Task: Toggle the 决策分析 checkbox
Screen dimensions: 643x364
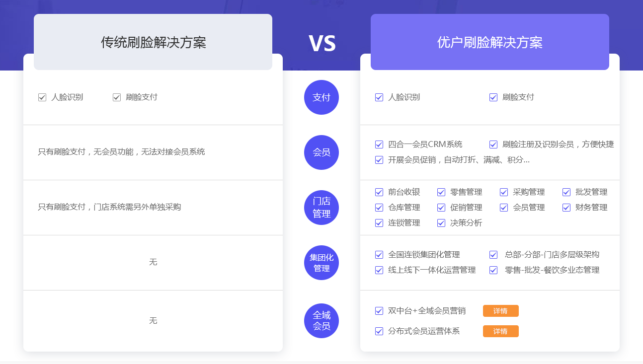Action: point(441,223)
